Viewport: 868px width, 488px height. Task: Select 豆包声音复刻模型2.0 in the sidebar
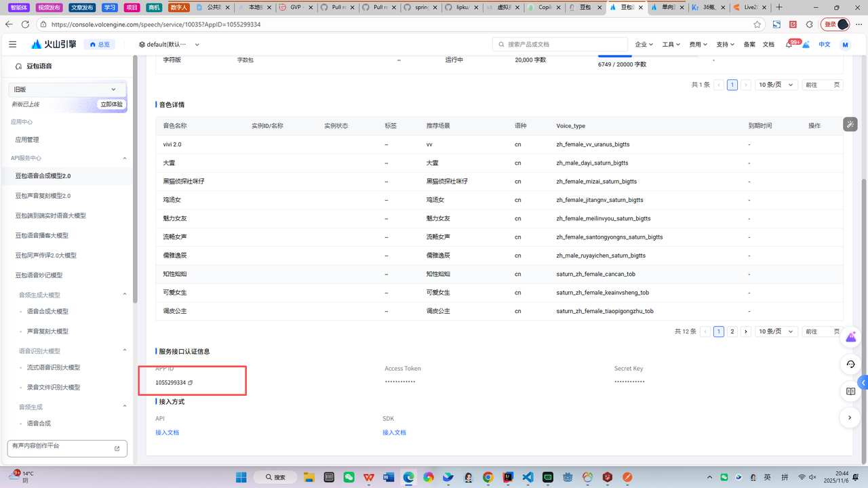click(x=43, y=196)
